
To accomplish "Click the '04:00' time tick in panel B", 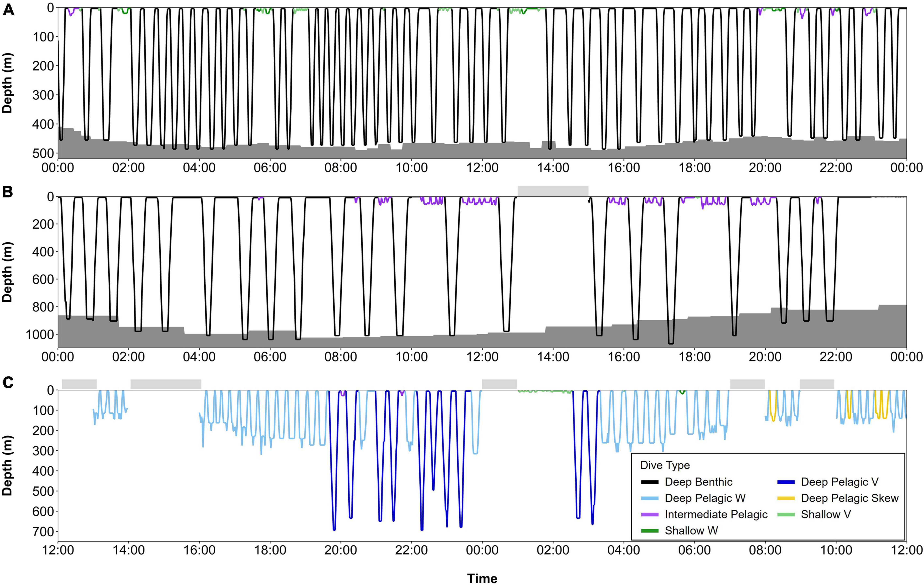I will 200,357.
